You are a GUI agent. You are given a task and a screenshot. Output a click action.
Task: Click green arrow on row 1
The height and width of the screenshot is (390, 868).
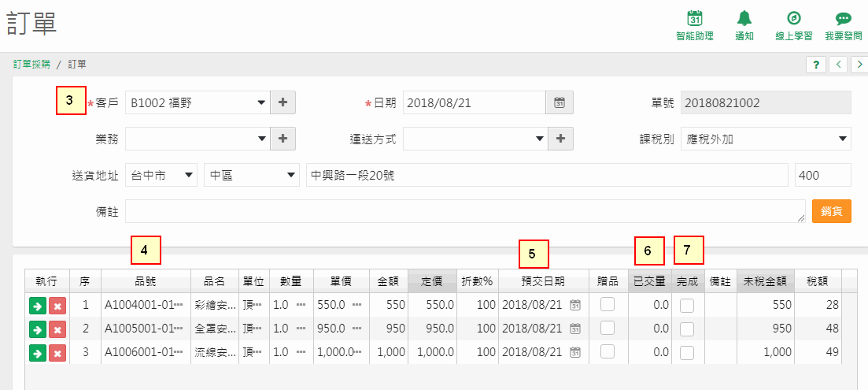point(37,306)
